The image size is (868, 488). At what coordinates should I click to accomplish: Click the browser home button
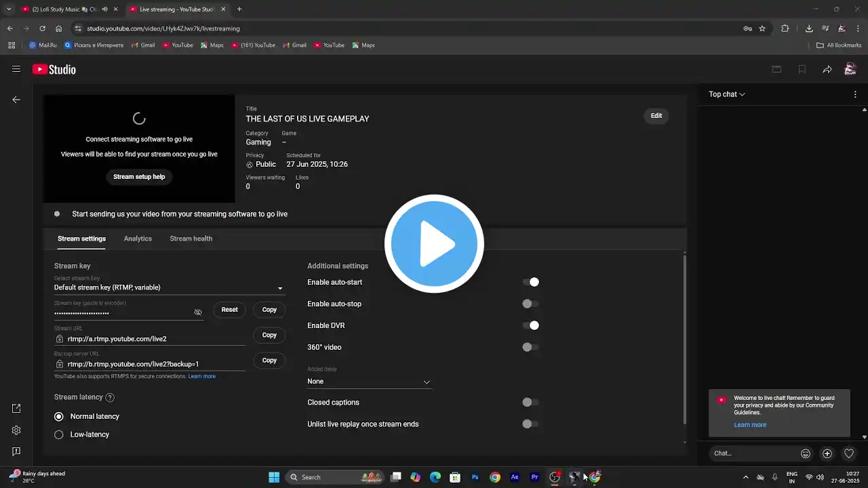click(x=59, y=28)
